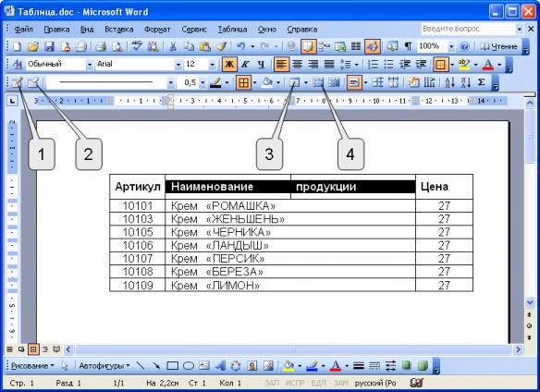
Task: Click the font color red A swatch
Action: tap(488, 65)
